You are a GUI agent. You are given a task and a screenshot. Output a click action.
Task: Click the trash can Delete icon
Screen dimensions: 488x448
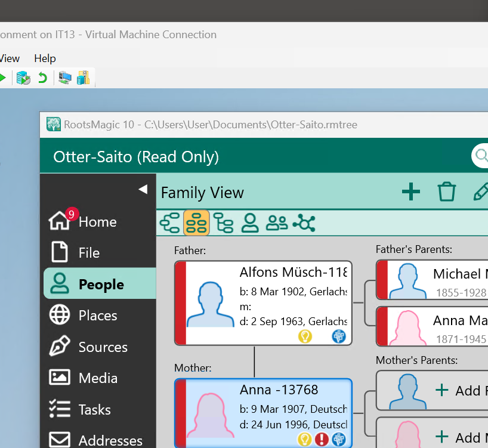click(x=446, y=192)
